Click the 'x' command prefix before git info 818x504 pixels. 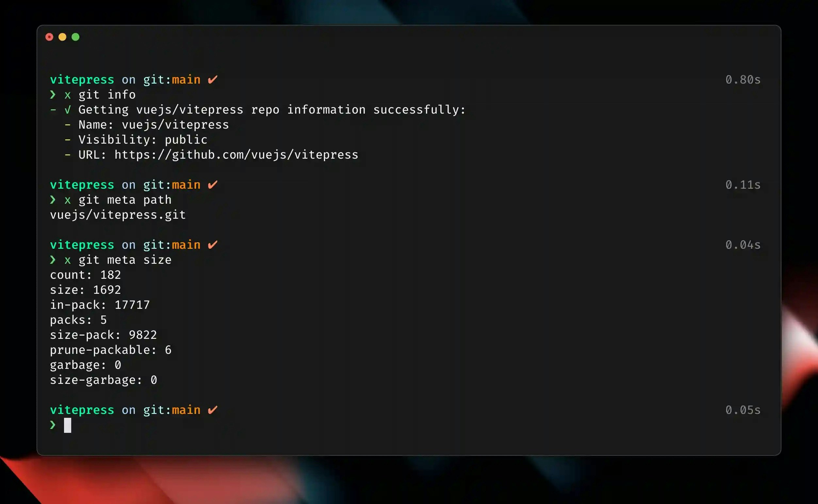(x=68, y=95)
